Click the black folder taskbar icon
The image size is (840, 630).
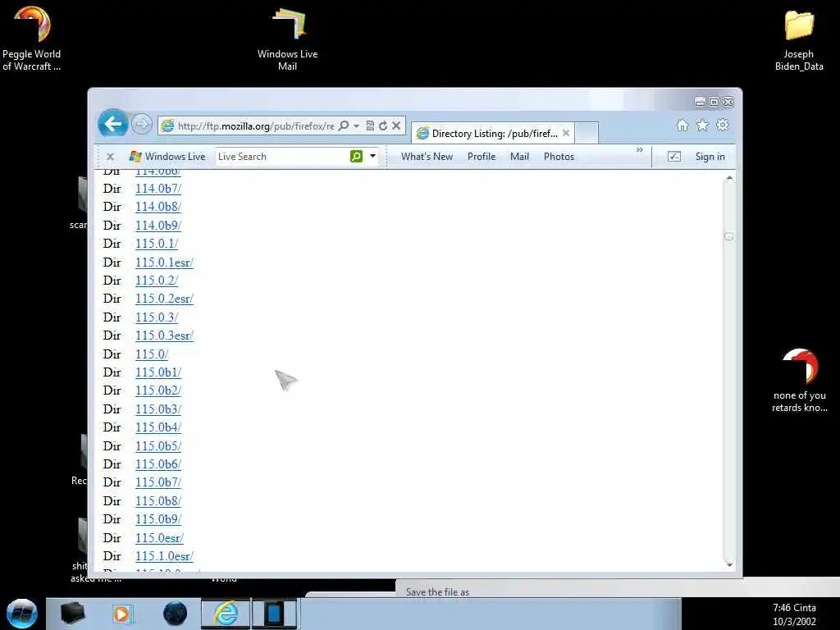click(x=73, y=614)
